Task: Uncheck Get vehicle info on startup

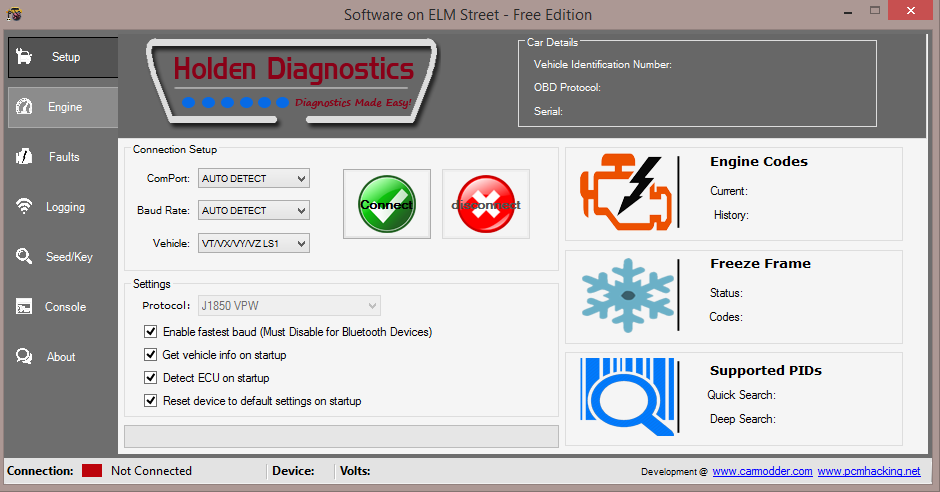Action: 150,355
